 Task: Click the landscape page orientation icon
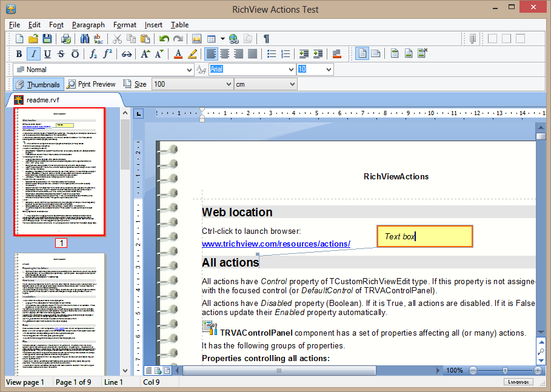(x=376, y=54)
